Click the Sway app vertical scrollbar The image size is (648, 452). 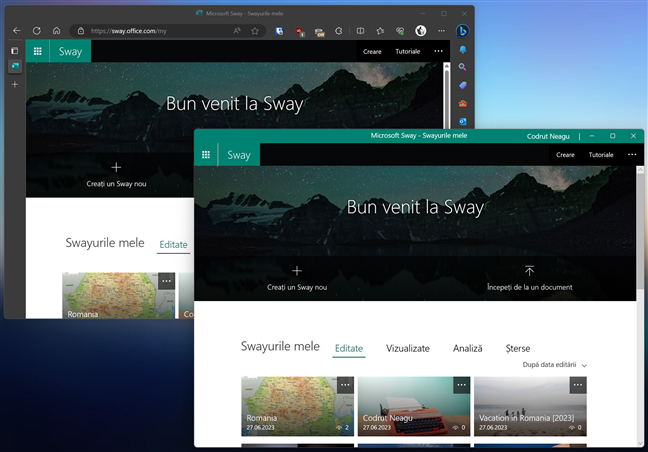coord(640,231)
